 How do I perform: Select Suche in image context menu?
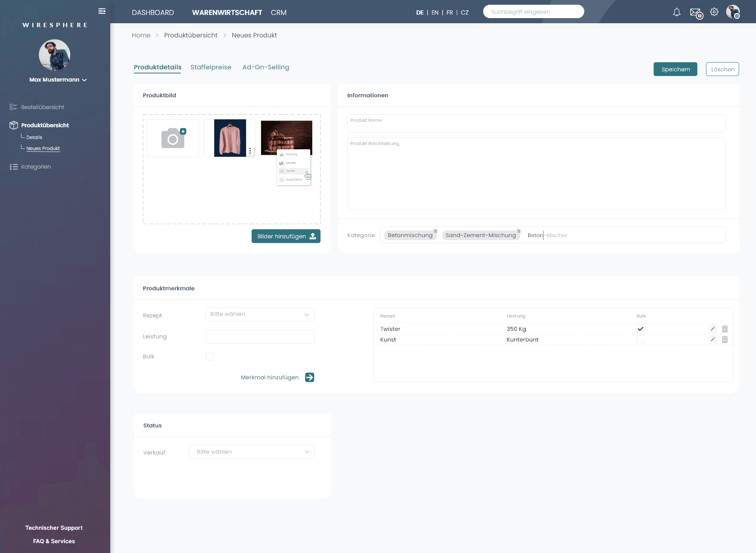(291, 171)
